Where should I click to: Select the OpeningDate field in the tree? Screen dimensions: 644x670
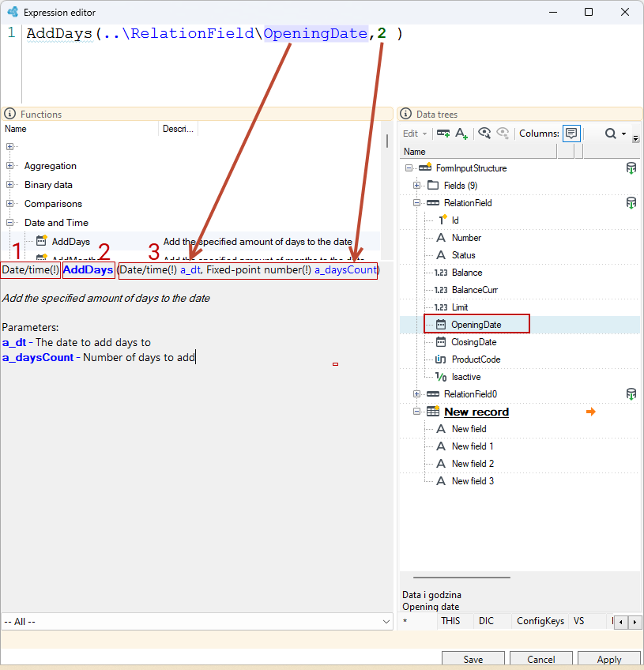click(476, 324)
